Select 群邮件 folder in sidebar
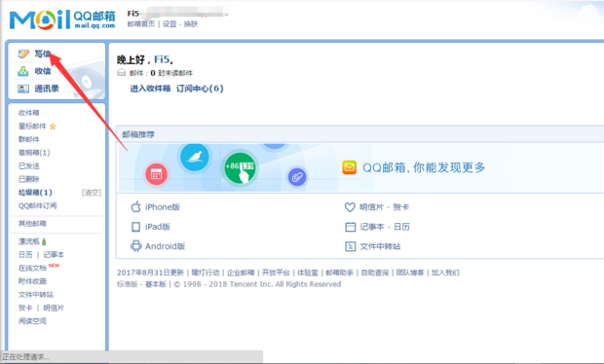 point(29,139)
